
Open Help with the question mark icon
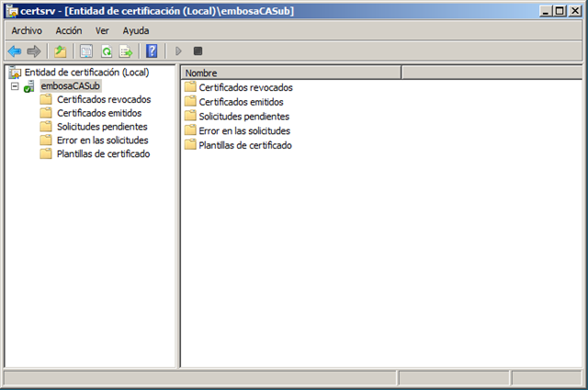tap(153, 51)
